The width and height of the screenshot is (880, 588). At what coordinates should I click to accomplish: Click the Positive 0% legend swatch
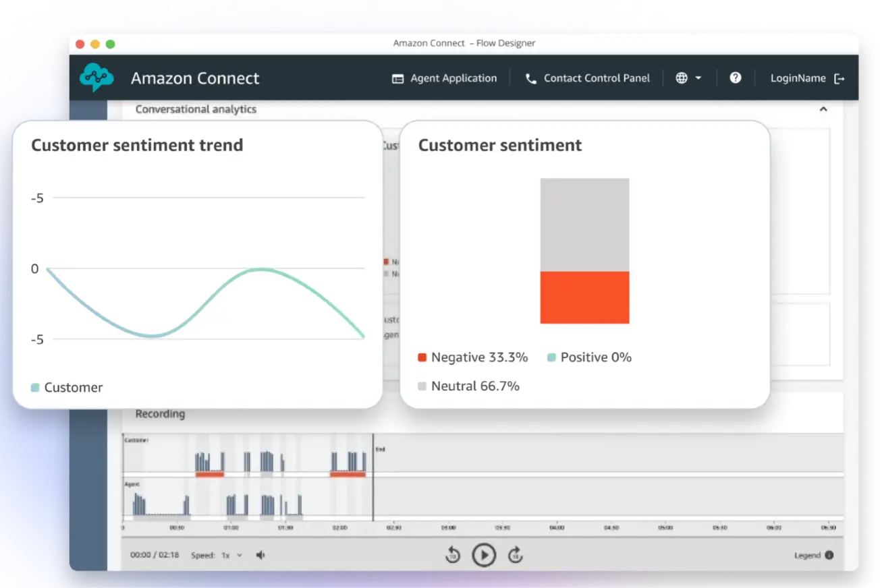click(x=551, y=357)
